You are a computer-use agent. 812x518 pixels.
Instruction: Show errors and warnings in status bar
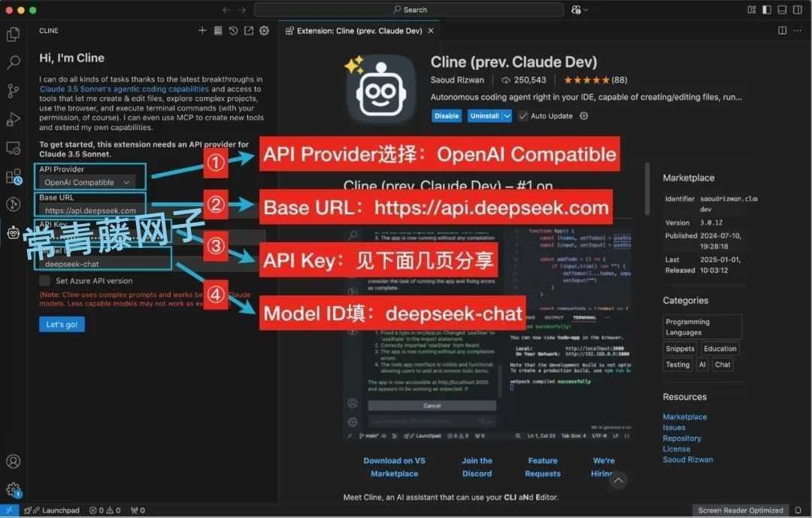(x=105, y=510)
